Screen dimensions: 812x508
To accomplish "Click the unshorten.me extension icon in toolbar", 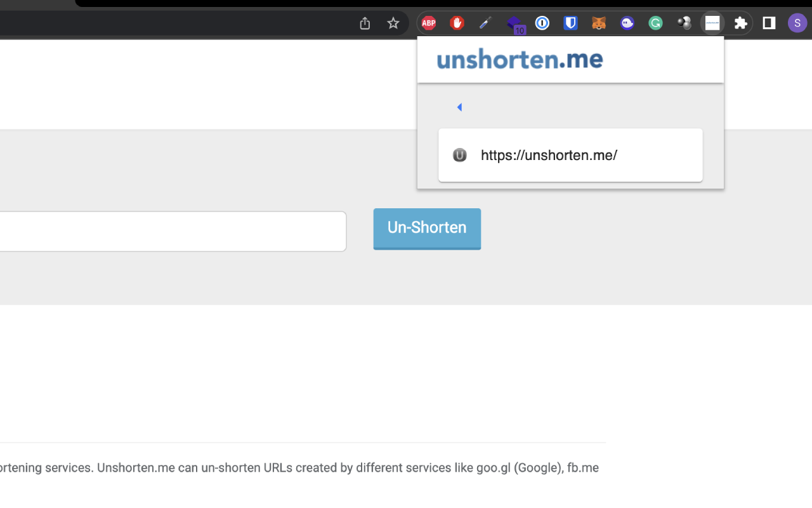I will tap(712, 23).
